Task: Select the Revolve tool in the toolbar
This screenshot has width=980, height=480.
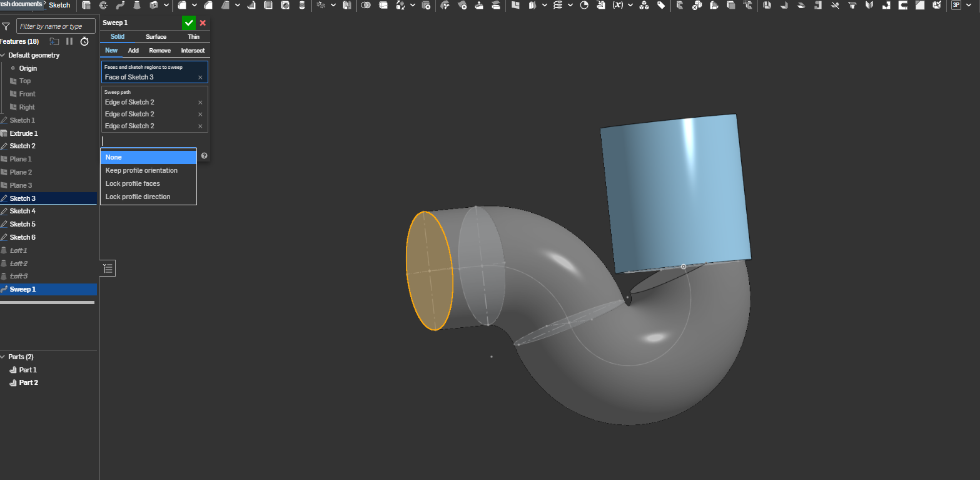Action: [x=103, y=5]
